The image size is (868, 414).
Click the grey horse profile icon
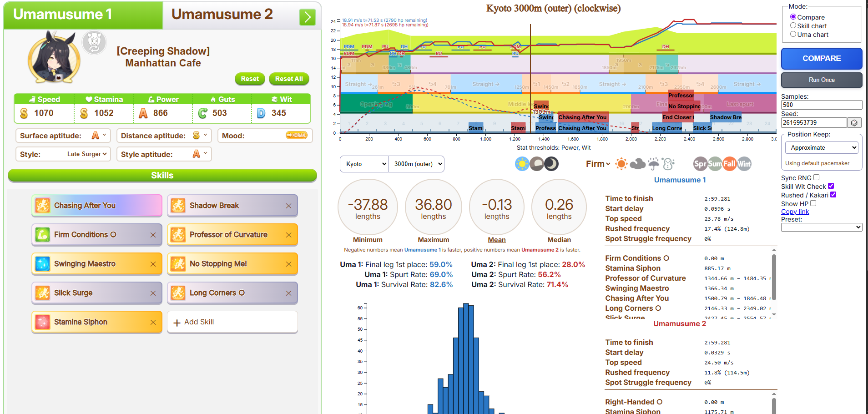(94, 43)
